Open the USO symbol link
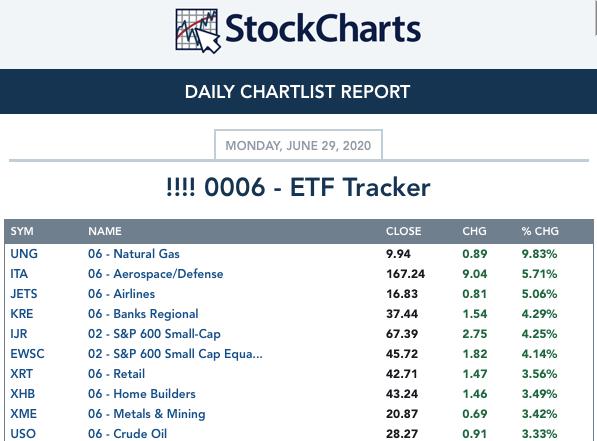597x441 pixels. [x=23, y=433]
